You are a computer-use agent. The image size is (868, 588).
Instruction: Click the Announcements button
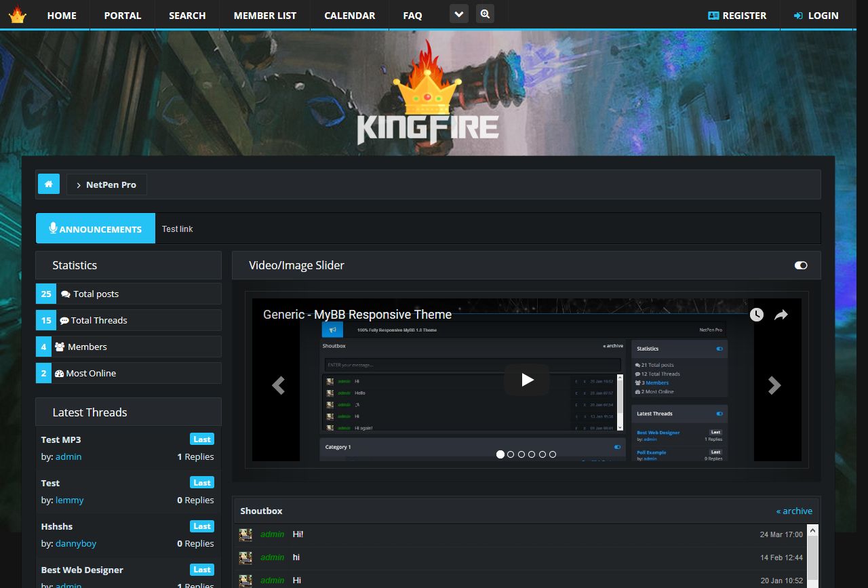pos(96,229)
